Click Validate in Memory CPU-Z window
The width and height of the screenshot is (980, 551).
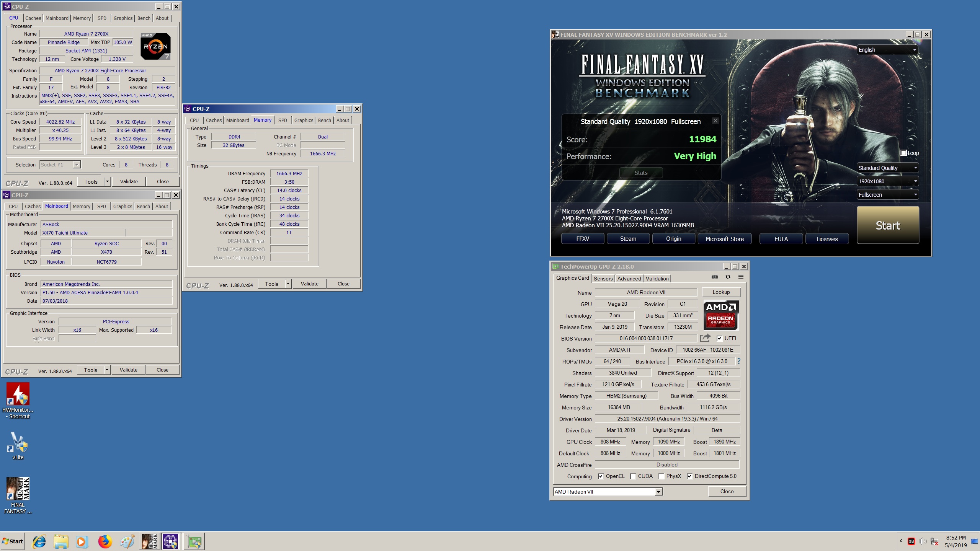coord(309,284)
